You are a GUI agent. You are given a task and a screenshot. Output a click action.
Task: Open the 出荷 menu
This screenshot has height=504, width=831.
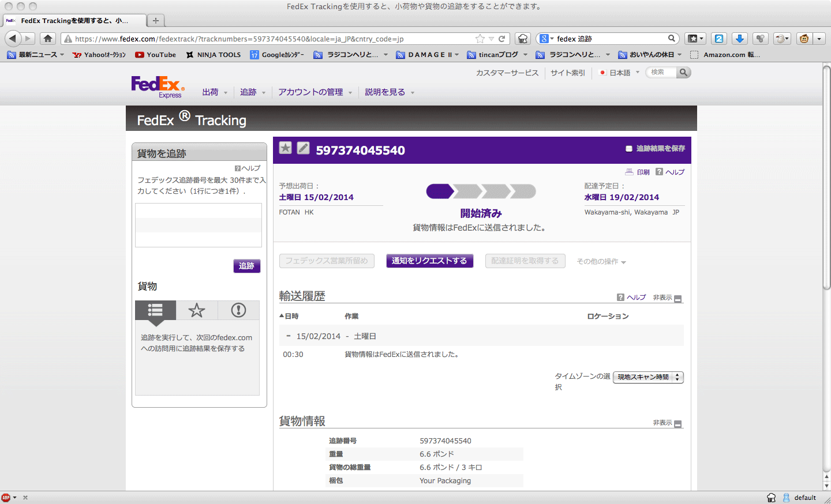point(215,92)
